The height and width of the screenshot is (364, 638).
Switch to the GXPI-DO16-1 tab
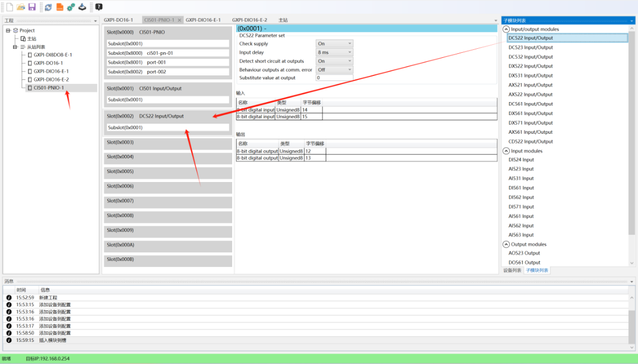coord(119,20)
